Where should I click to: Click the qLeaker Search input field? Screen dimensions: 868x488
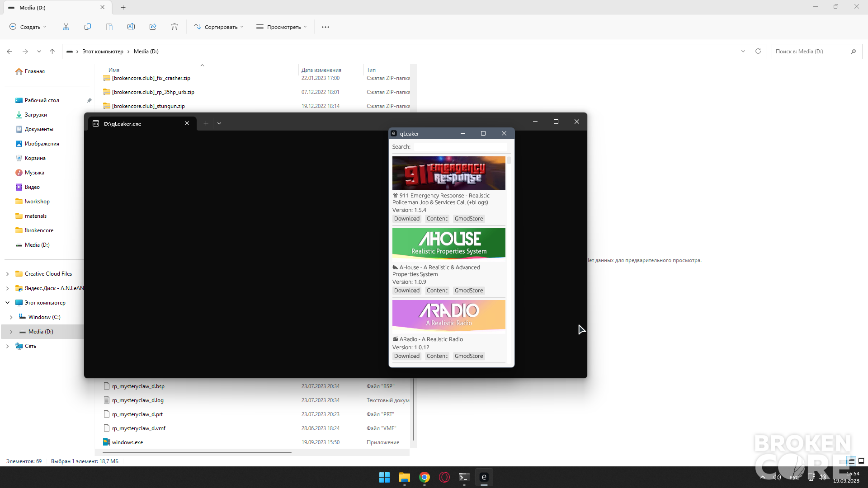pos(460,147)
